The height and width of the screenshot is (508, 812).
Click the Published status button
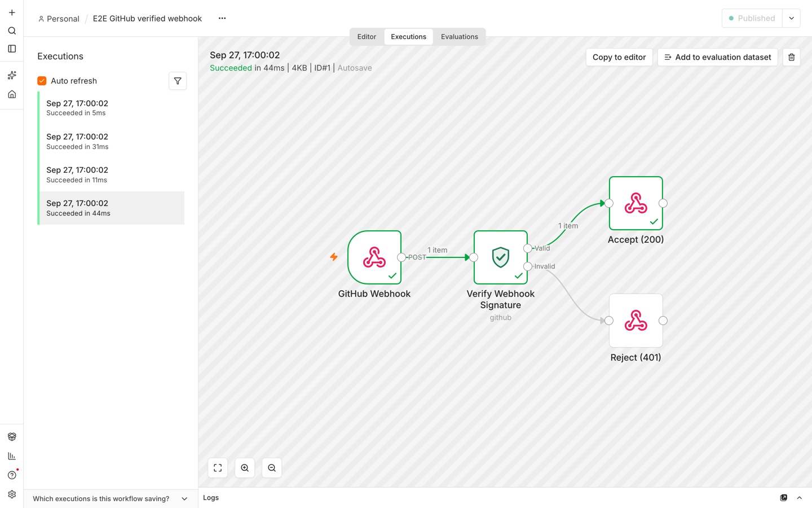point(752,18)
